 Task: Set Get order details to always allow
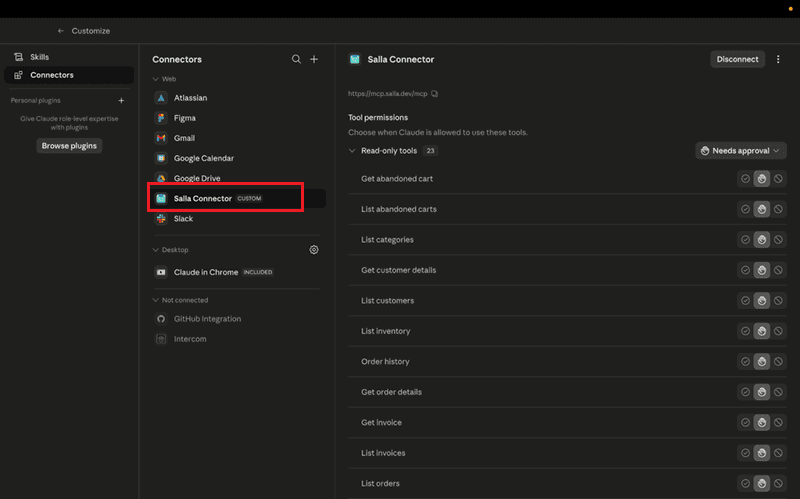[x=745, y=392]
